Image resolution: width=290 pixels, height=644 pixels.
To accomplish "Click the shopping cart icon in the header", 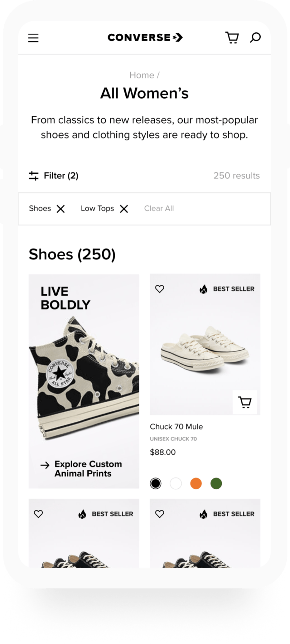I will coord(232,37).
